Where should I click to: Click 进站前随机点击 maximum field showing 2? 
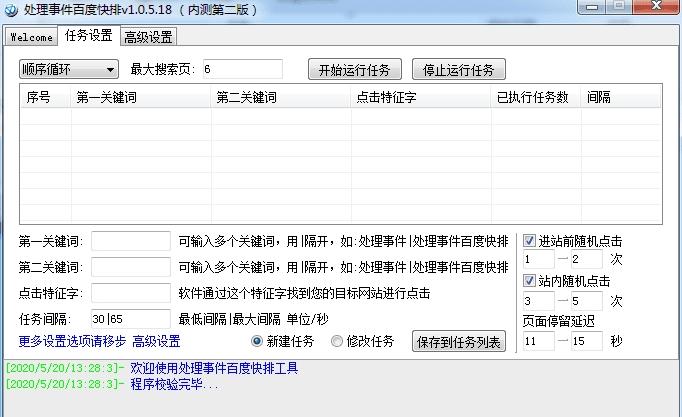(x=586, y=260)
